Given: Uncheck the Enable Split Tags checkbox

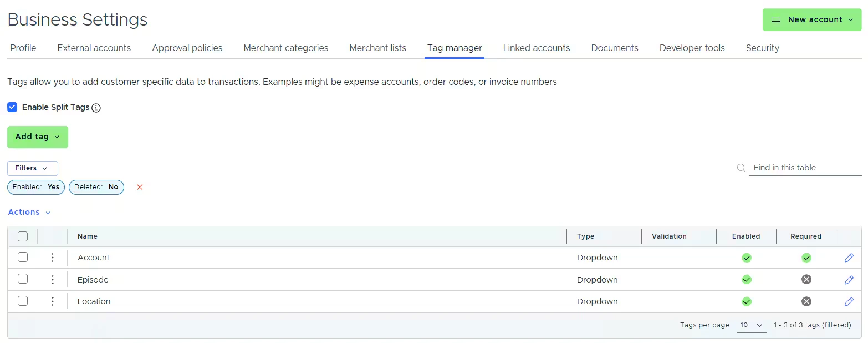Looking at the screenshot, I should coord(12,107).
